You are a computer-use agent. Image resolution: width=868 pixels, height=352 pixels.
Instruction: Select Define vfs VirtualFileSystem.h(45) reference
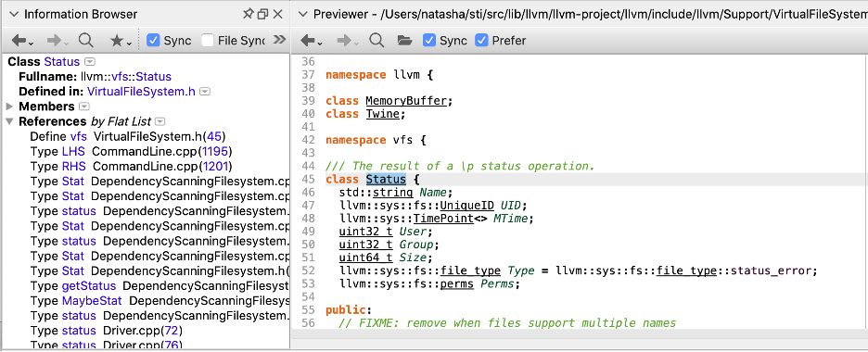(128, 136)
